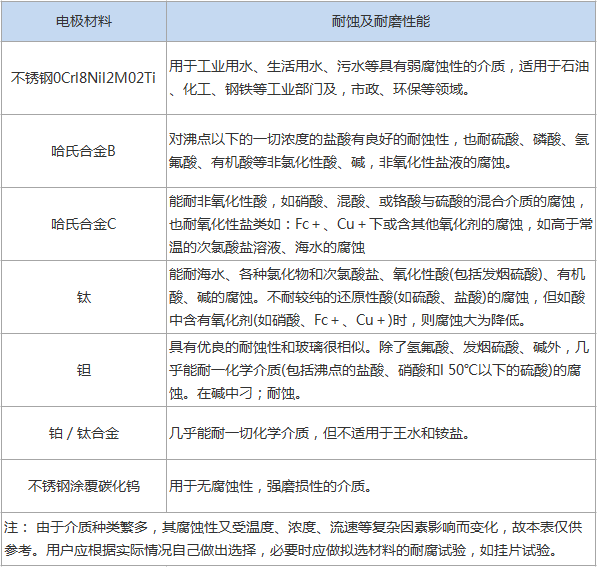Select the 哈氏合金C material cell
This screenshot has width=597, height=567.
84,224
